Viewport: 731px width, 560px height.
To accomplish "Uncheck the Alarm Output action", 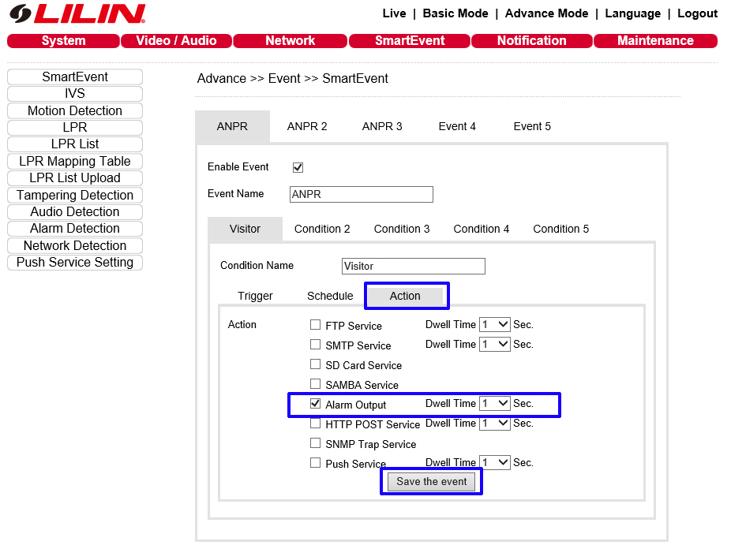I will [316, 404].
